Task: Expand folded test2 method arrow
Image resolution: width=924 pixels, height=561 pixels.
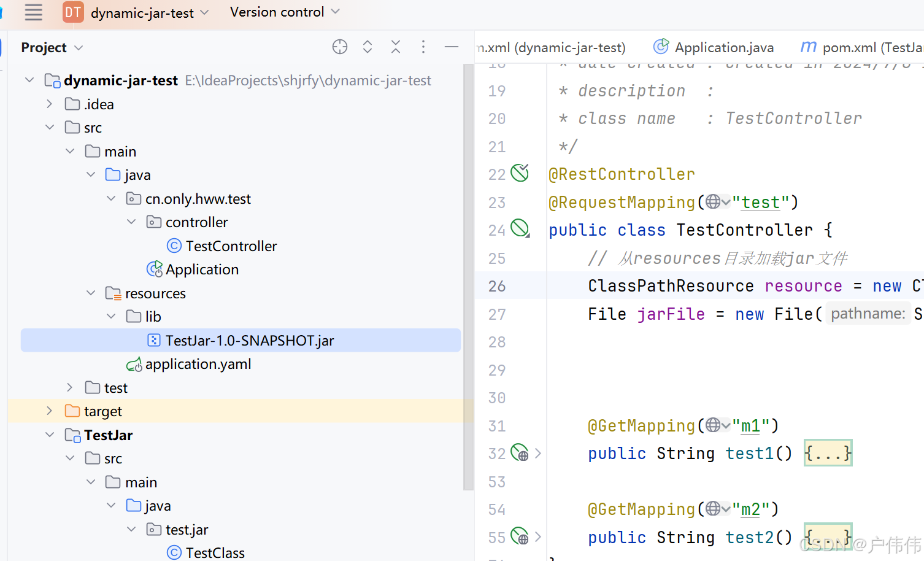Action: [x=538, y=536]
